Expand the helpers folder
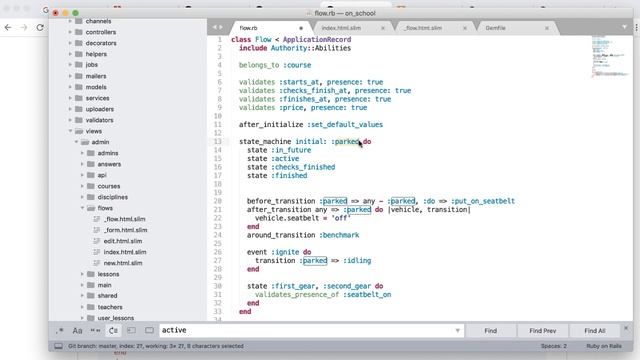Screen dimensions: 640x360 [70, 54]
